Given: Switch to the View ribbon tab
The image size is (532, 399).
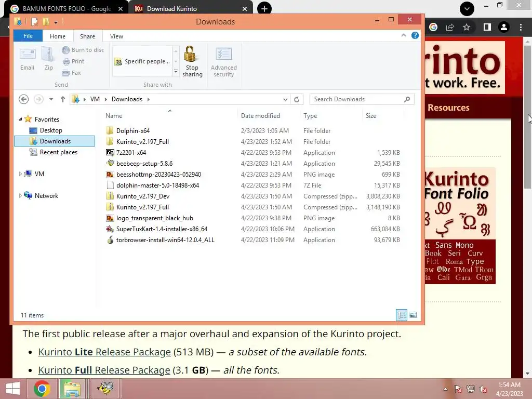Looking at the screenshot, I should coord(116,36).
